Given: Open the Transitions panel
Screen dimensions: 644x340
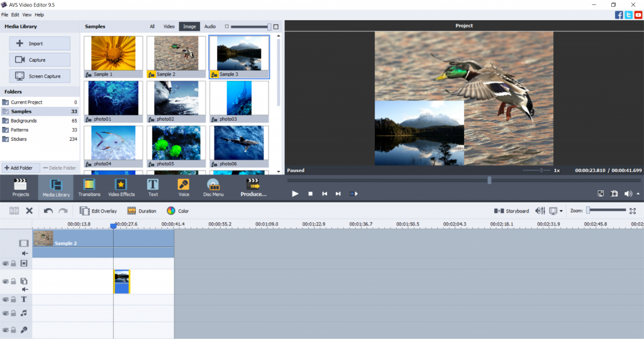Looking at the screenshot, I should 89,187.
